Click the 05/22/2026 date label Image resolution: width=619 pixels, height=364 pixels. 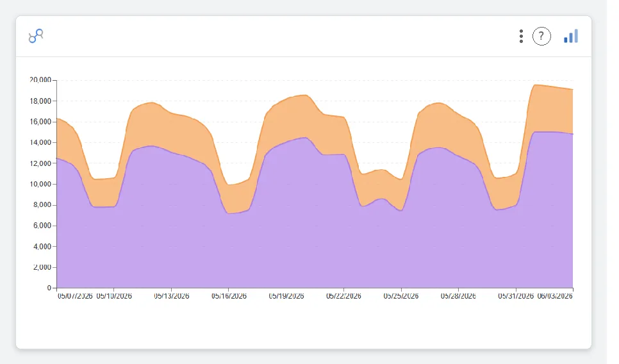(x=343, y=296)
